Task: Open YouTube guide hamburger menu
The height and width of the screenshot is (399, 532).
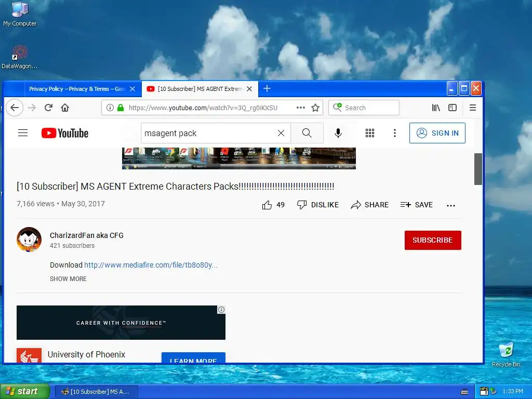Action: [23, 133]
